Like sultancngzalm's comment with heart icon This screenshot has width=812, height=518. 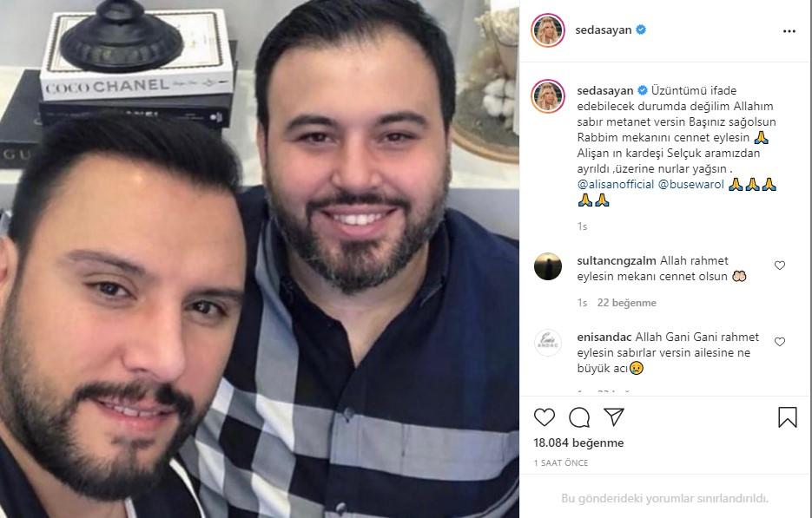(x=779, y=266)
